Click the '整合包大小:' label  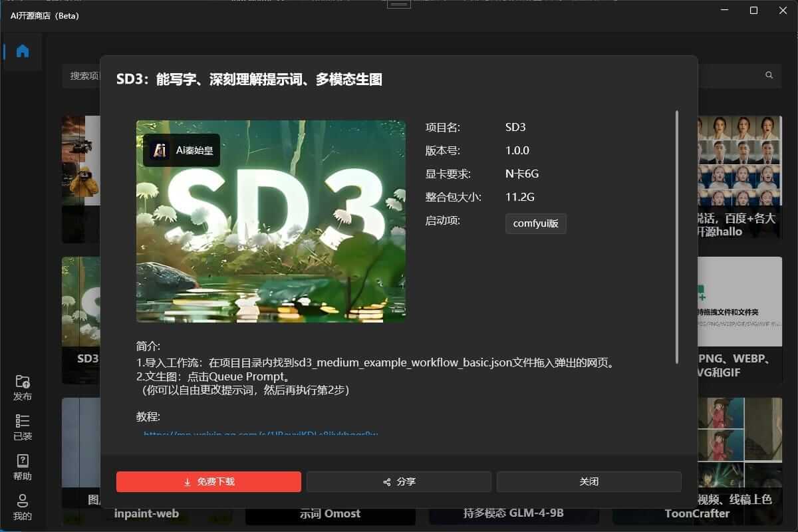[454, 197]
